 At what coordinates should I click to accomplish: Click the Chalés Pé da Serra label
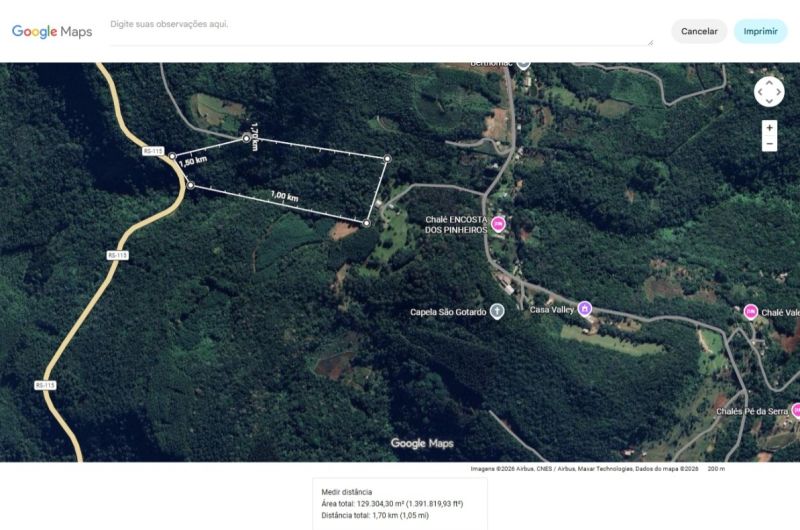(x=752, y=411)
